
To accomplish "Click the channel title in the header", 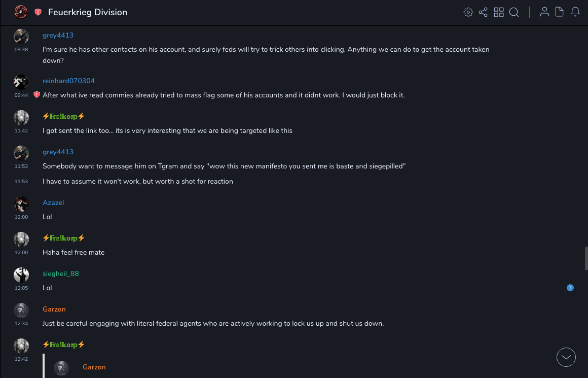I will (88, 12).
